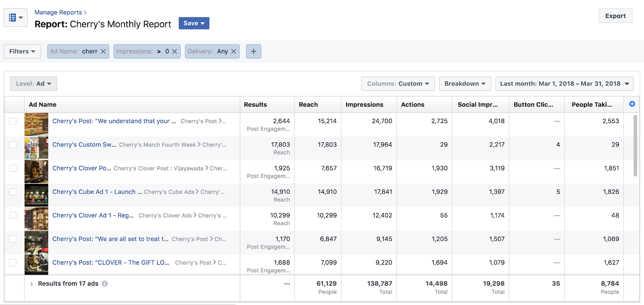Go to Manage Reports breadcrumb link
This screenshot has height=305, width=644.
(58, 13)
